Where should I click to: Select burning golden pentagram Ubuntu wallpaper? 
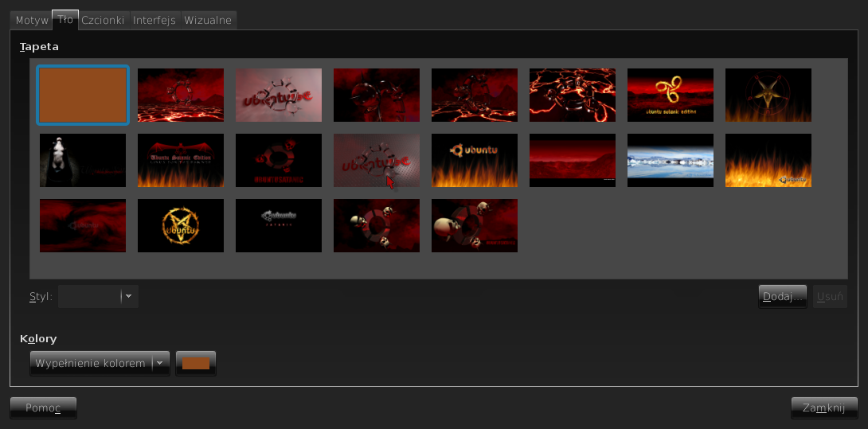point(181,225)
